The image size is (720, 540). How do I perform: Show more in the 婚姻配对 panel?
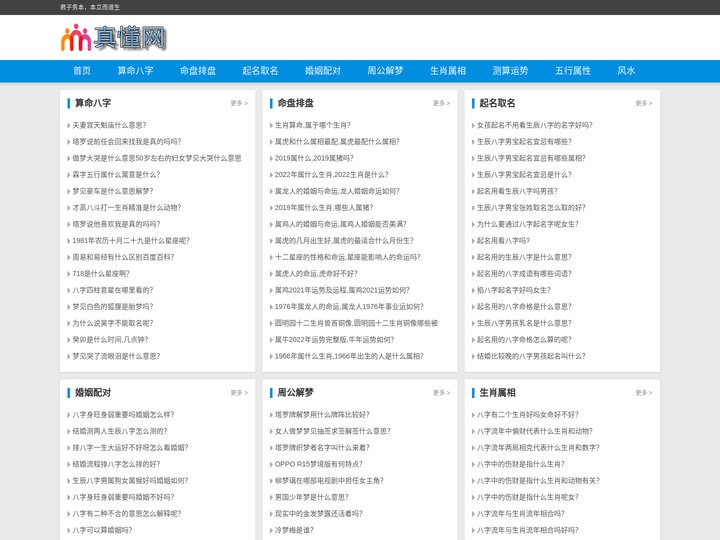coord(239,393)
